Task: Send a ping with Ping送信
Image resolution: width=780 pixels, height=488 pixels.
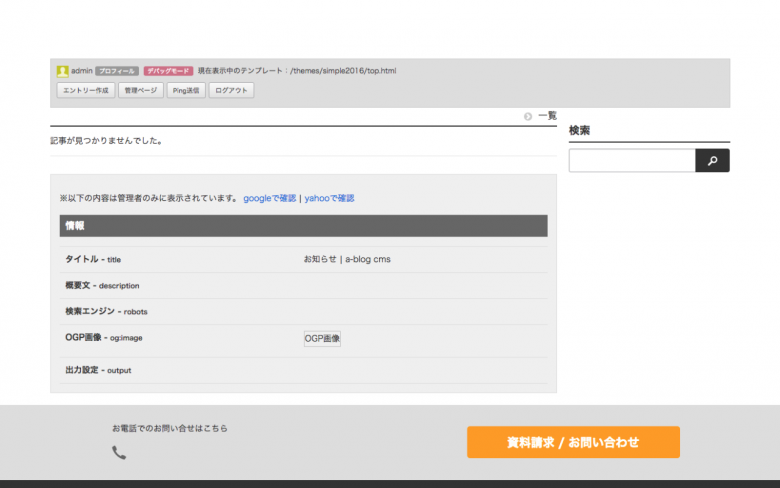Action: (186, 90)
